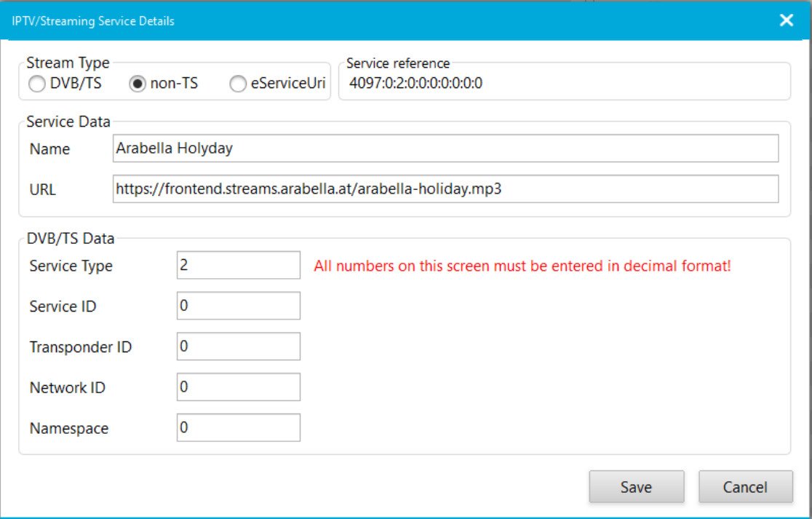Click the Namespace value box
This screenshot has height=519, width=812.
[238, 428]
